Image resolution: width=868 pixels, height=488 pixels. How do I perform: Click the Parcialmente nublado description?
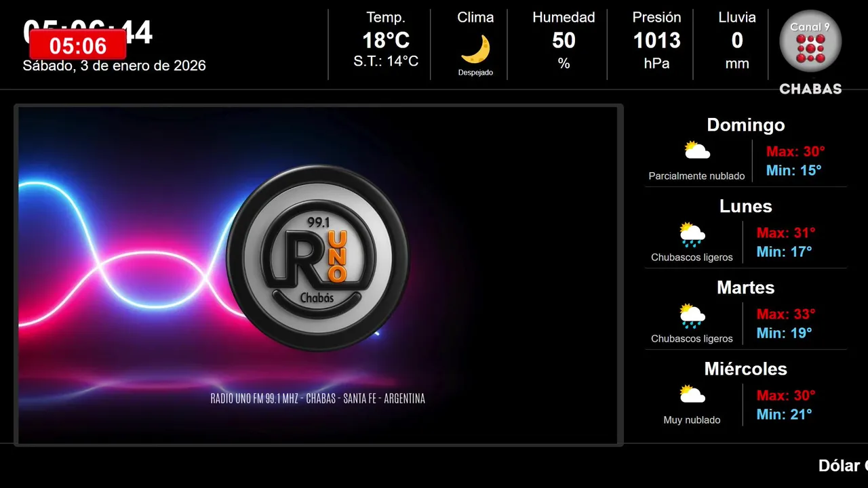[x=696, y=176]
